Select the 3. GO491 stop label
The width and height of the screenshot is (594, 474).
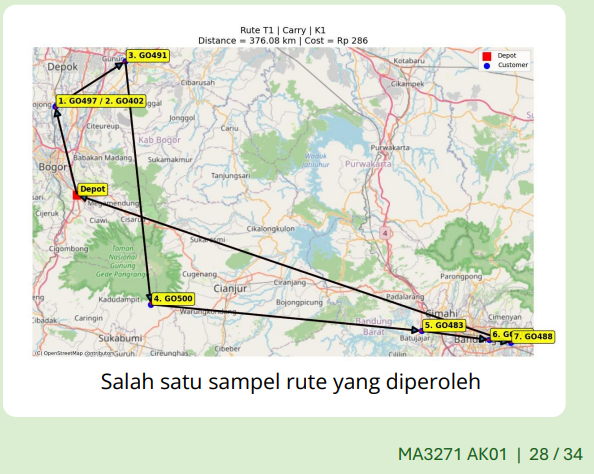click(x=147, y=56)
